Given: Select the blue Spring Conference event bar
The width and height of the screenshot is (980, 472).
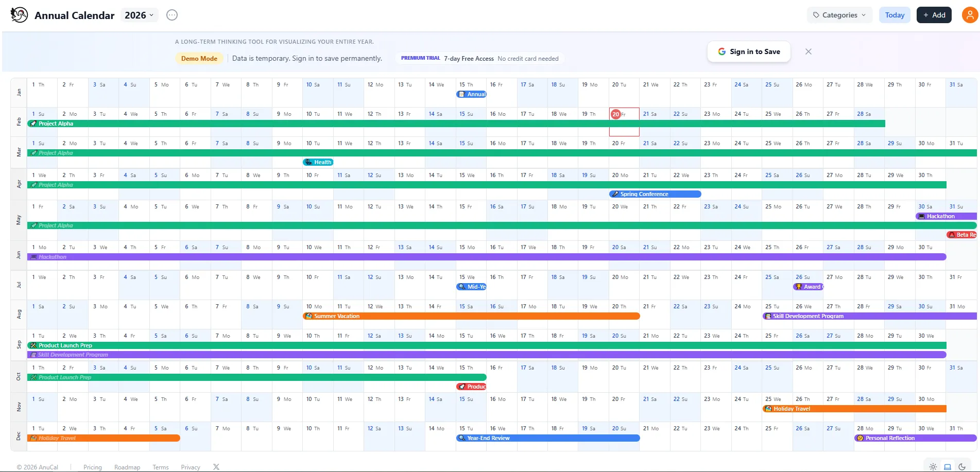Looking at the screenshot, I should [655, 194].
